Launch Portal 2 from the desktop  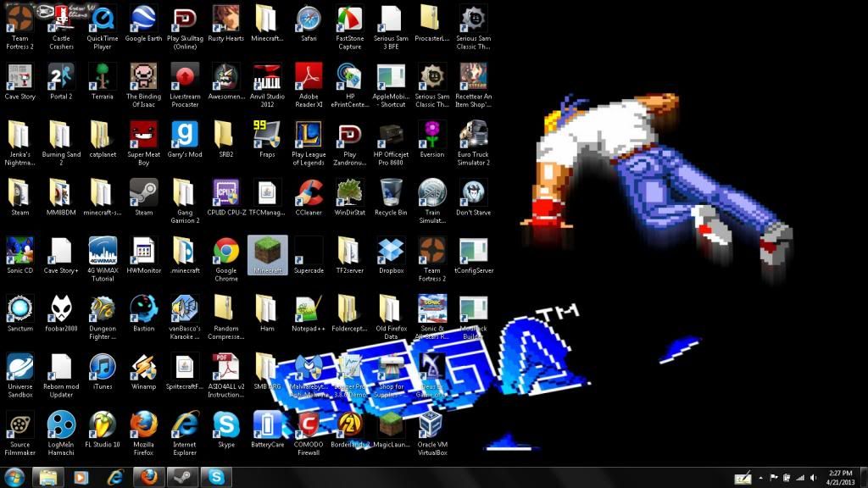[x=61, y=77]
